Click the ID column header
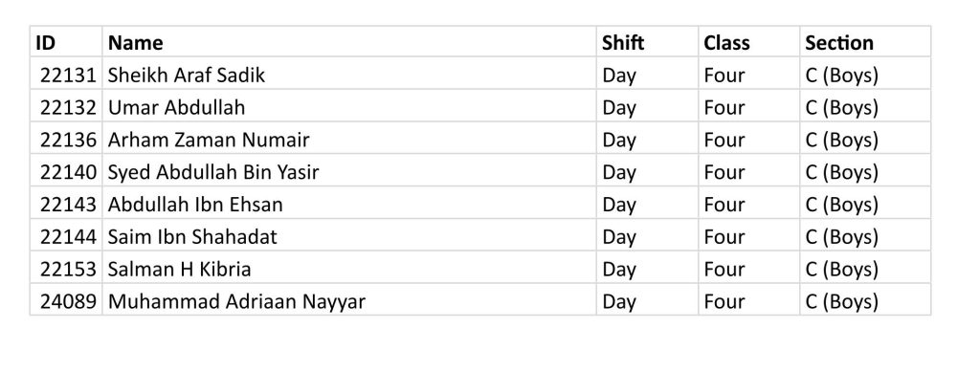980x371 pixels. tap(66, 42)
